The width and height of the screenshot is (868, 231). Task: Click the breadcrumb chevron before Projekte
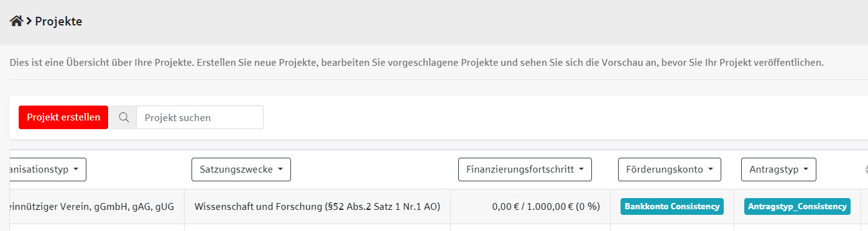[x=29, y=21]
